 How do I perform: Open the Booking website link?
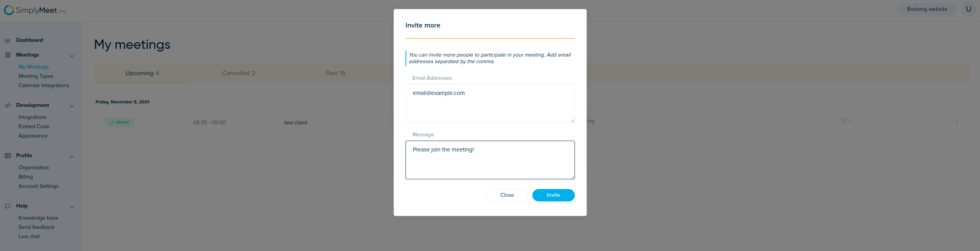[927, 9]
